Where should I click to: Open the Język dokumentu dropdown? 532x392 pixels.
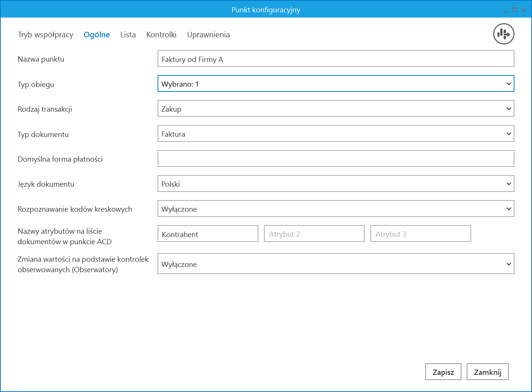point(335,184)
